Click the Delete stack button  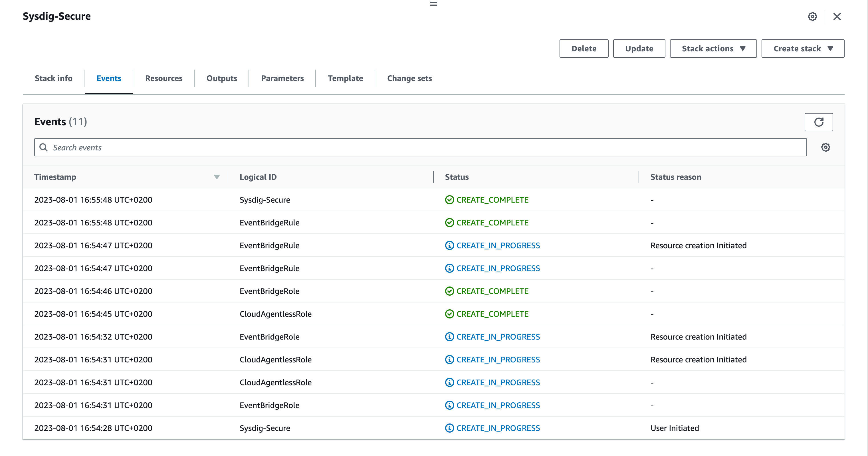pyautogui.click(x=584, y=49)
